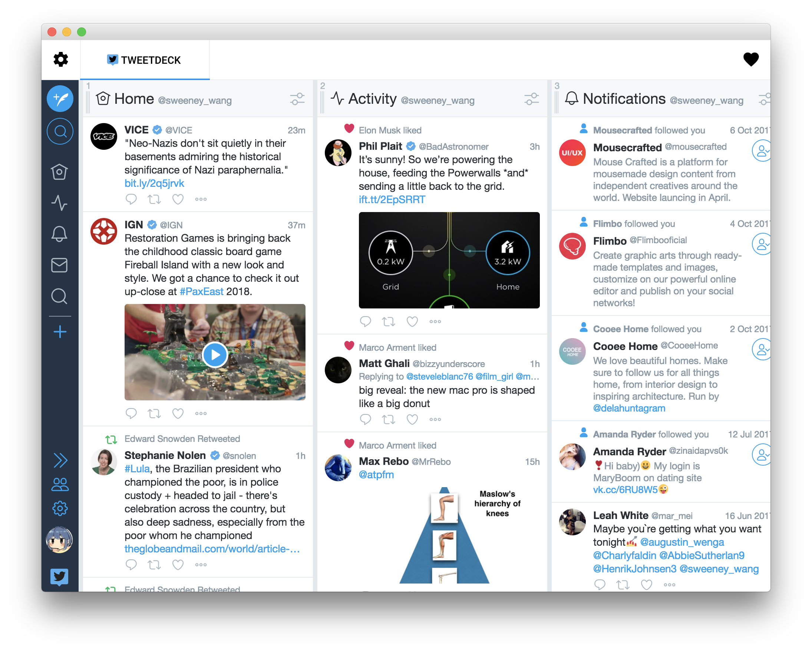Expand sidebar with double chevron icon
The image size is (812, 651).
pos(60,460)
